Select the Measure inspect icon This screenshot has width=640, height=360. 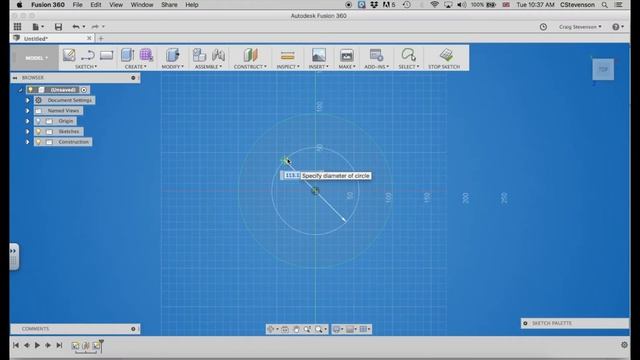[288, 55]
